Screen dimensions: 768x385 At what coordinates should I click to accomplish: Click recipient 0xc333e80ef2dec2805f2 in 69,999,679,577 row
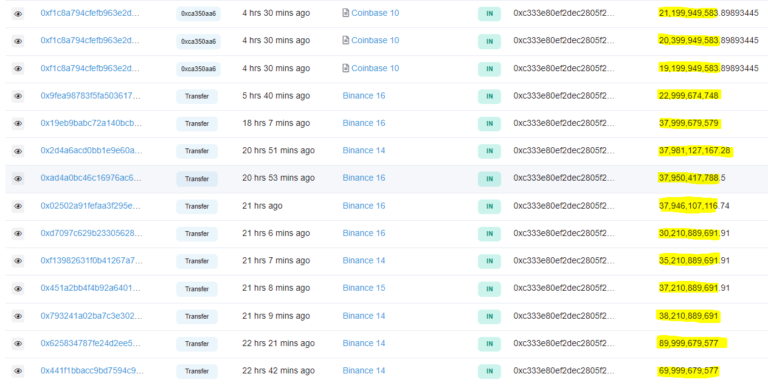[563, 371]
